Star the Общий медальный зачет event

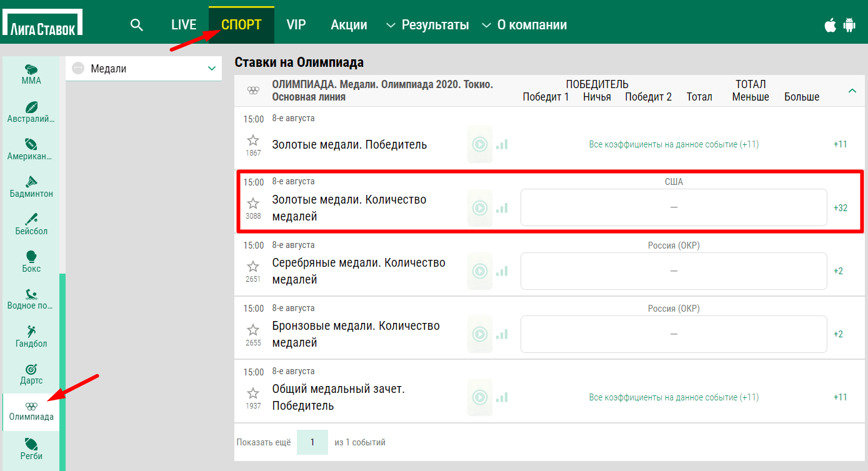point(253,394)
